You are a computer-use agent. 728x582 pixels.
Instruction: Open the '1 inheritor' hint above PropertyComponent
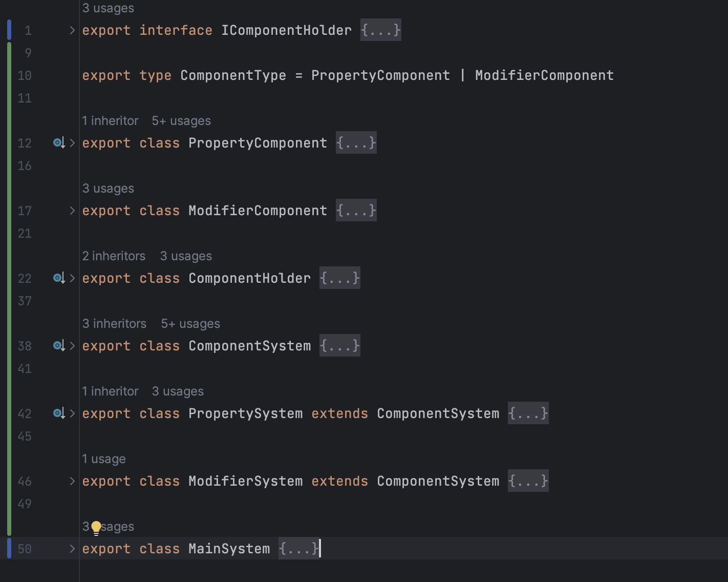point(111,121)
